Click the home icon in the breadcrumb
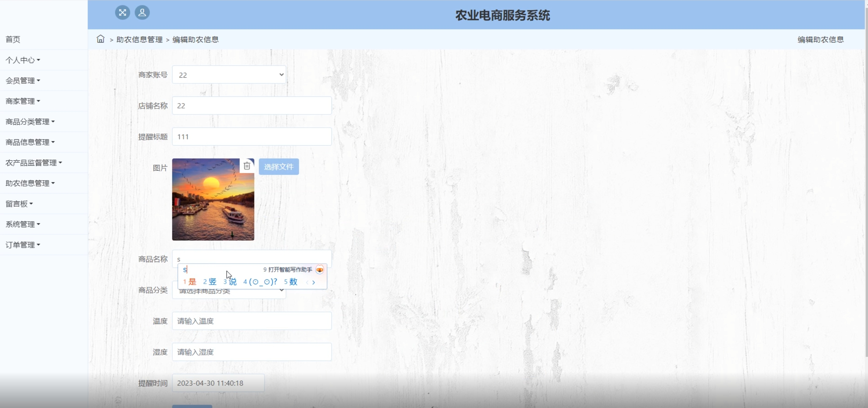 (101, 39)
